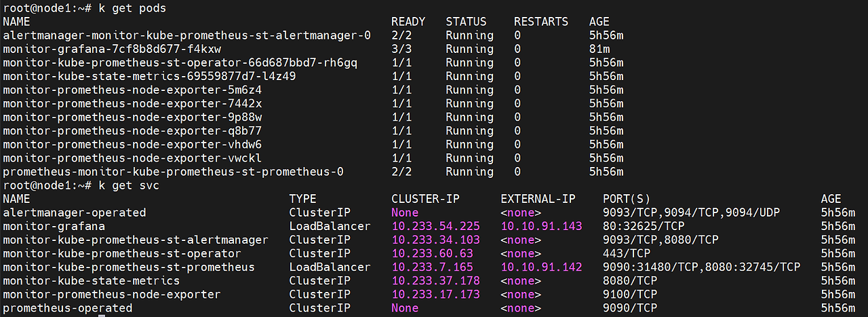Click port 8080/TCP of kube-state-metrics service

click(630, 280)
